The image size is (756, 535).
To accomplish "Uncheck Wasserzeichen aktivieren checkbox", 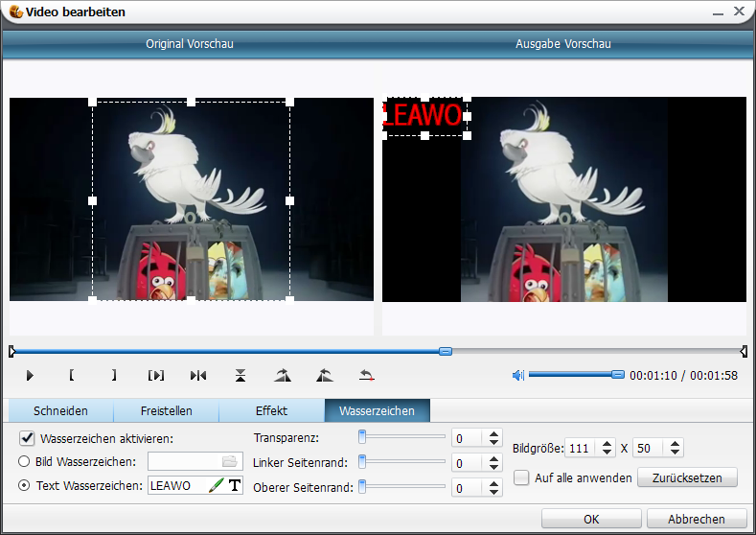I will pyautogui.click(x=27, y=438).
